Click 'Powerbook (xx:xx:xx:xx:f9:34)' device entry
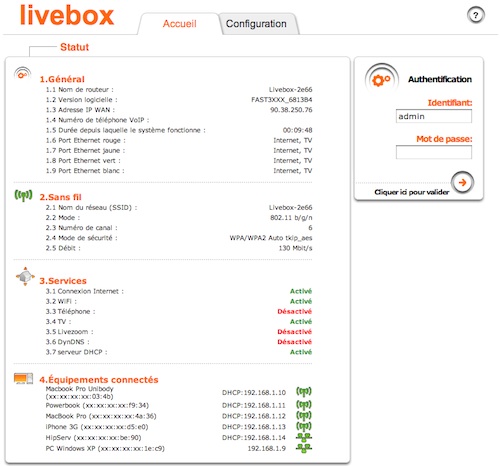500x466 pixels. coord(97,405)
